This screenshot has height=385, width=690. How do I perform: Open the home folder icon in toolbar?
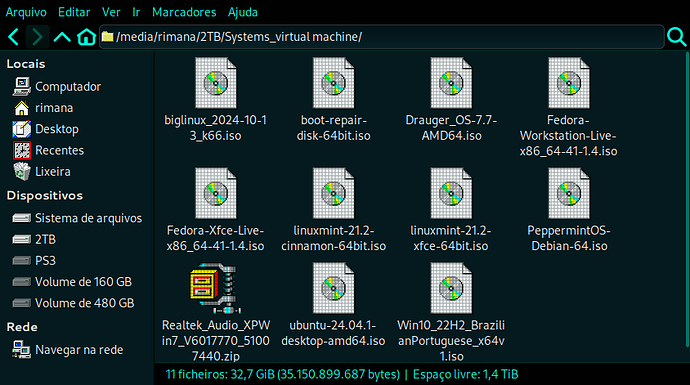86,37
